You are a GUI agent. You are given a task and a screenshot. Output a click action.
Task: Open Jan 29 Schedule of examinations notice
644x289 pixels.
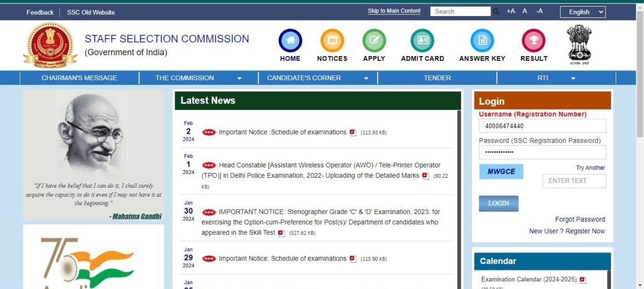click(x=282, y=259)
